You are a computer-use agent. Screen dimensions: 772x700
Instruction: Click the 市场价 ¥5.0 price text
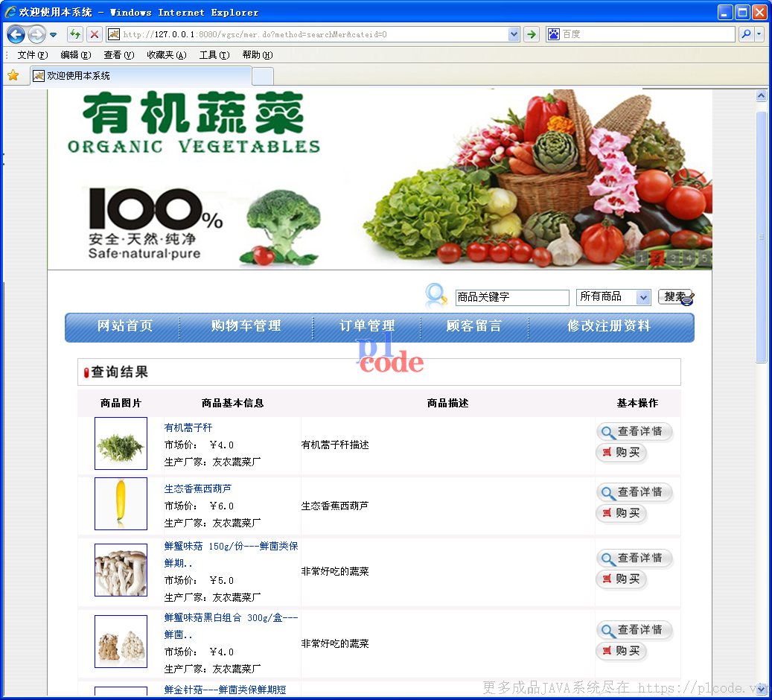(x=199, y=580)
